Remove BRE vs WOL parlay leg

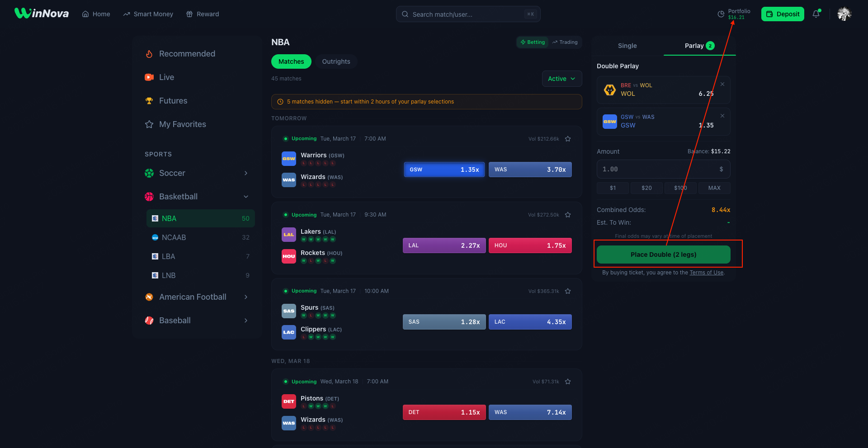pos(722,85)
